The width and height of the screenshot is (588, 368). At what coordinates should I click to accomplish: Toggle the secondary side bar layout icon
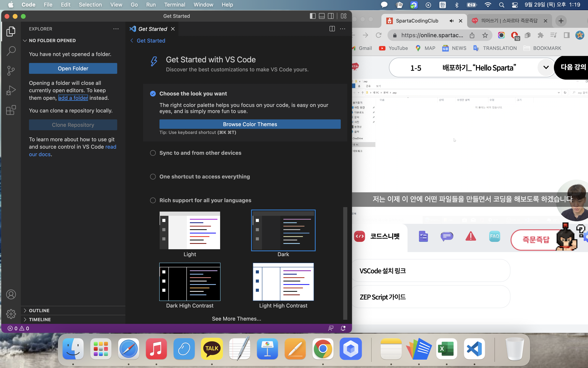pyautogui.click(x=331, y=16)
